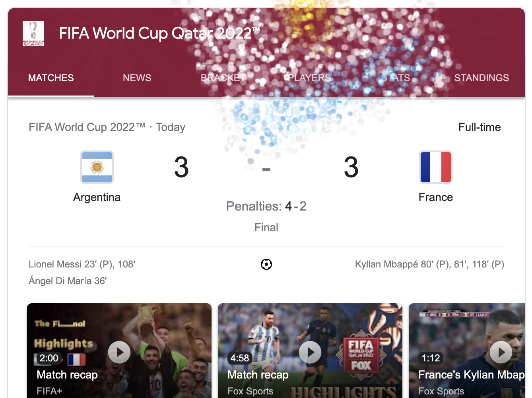The height and width of the screenshot is (398, 532).
Task: Open Lionel Messi's scorer entry
Action: point(82,264)
